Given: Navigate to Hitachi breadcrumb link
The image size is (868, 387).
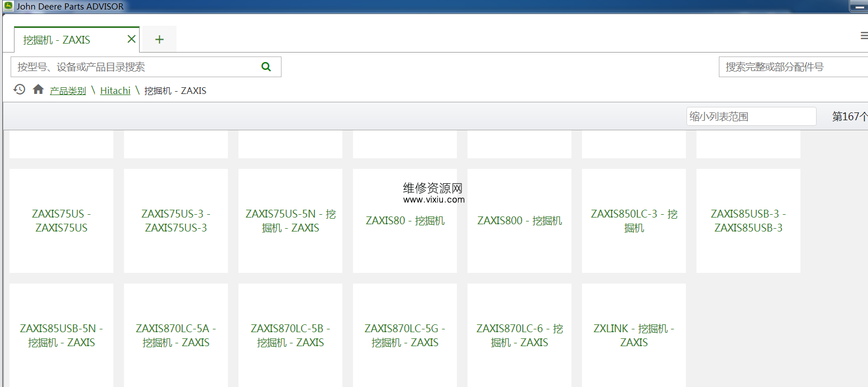Looking at the screenshot, I should [x=115, y=91].
